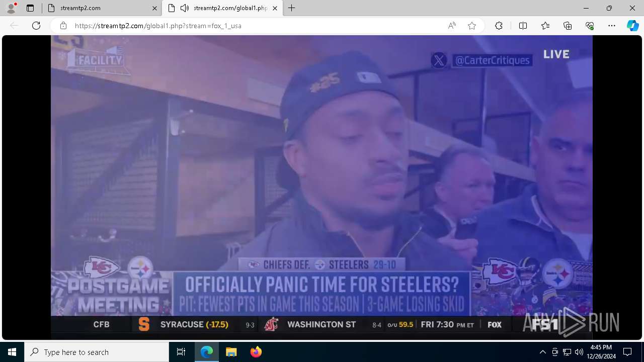Open the clock showing 4:45 PM
This screenshot has width=644, height=362.
pos(601,352)
